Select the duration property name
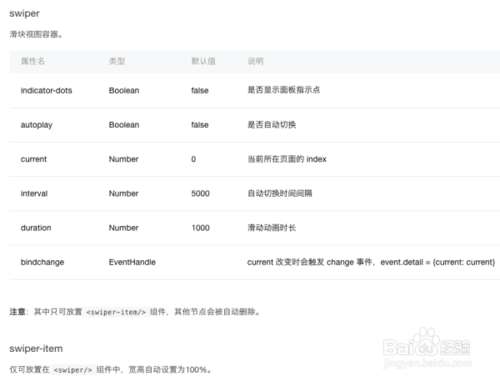This screenshot has width=500, height=381. (x=36, y=228)
